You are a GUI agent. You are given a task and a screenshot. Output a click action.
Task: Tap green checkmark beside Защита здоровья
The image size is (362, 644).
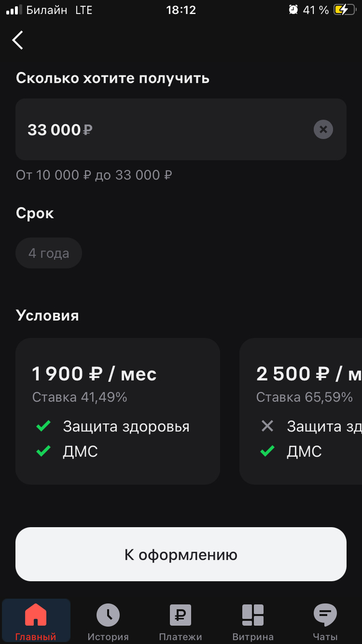point(43,426)
